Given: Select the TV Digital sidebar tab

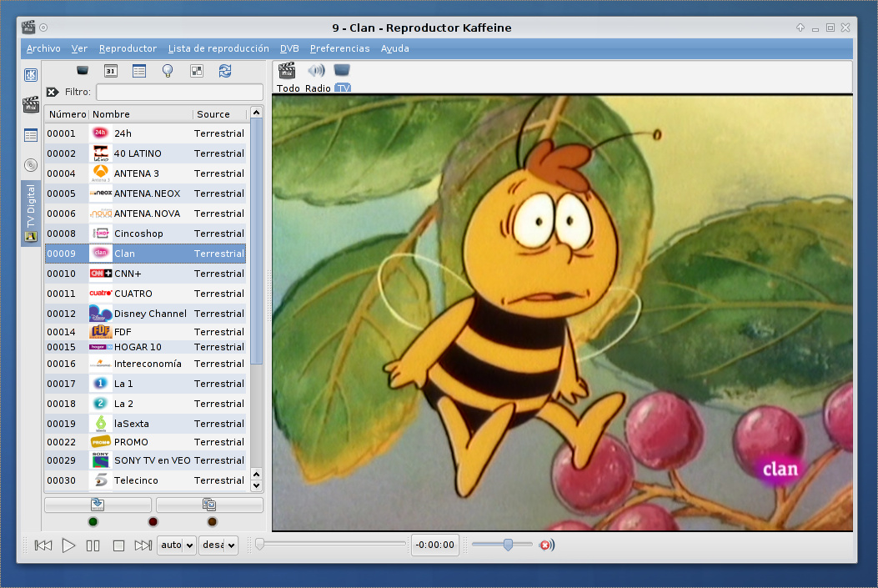Looking at the screenshot, I should click(x=31, y=213).
